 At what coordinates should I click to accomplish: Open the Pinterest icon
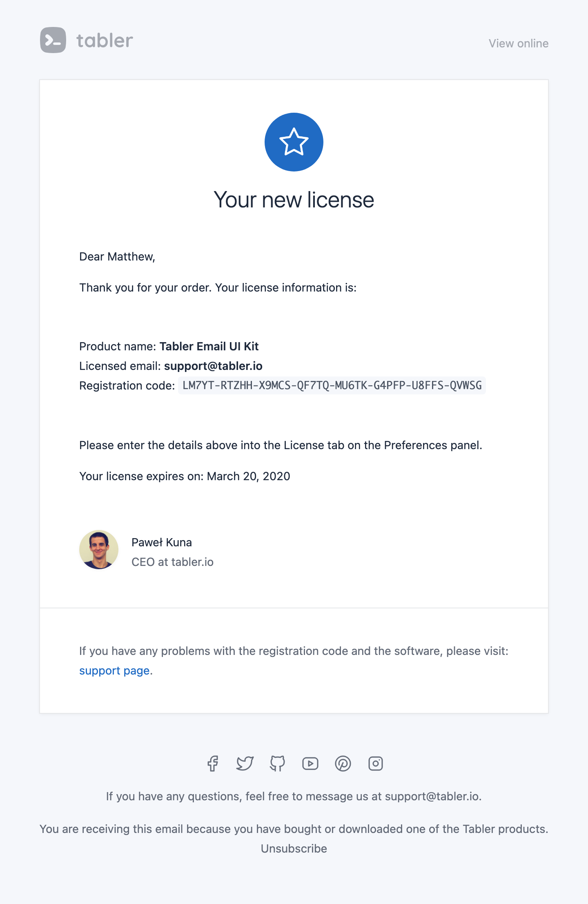pos(343,764)
